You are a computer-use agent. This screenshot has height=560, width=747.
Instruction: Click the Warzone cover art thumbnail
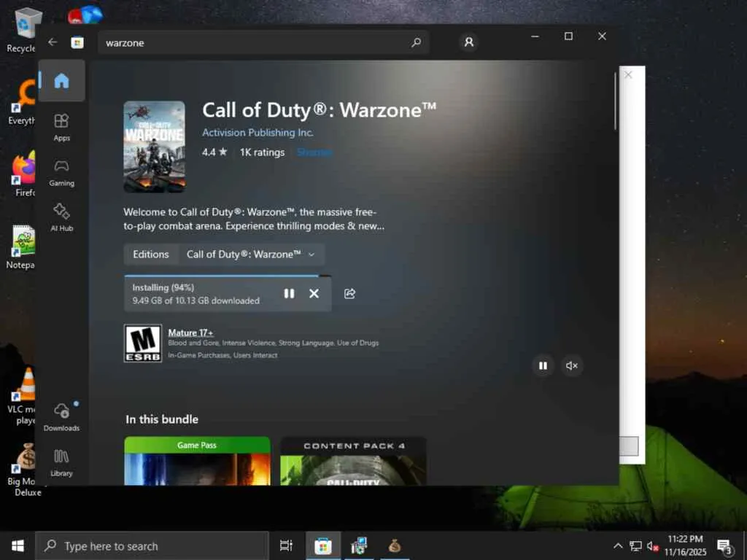155,147
